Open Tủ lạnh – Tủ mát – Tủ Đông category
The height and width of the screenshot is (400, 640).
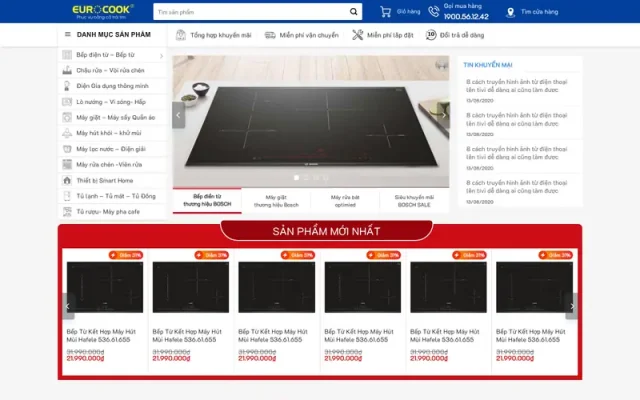click(116, 196)
